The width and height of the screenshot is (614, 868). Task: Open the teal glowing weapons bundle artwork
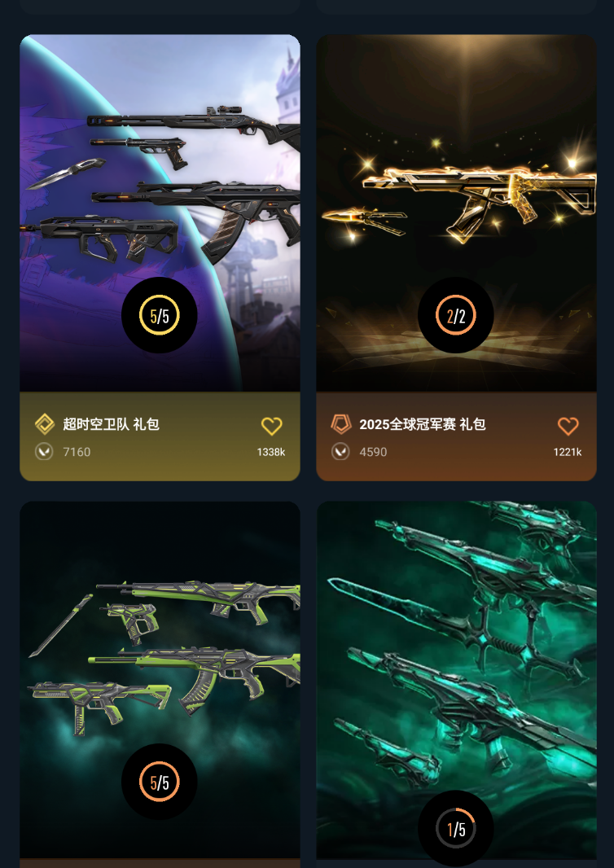(456, 680)
